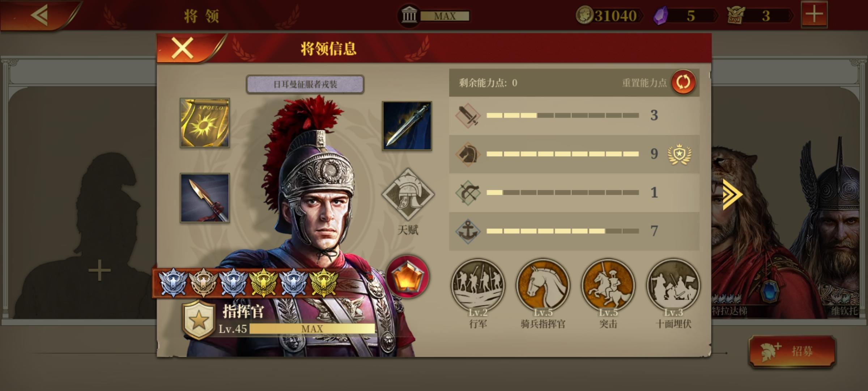
Task: Reset ability points with 重置能力点 button
Action: tap(683, 83)
